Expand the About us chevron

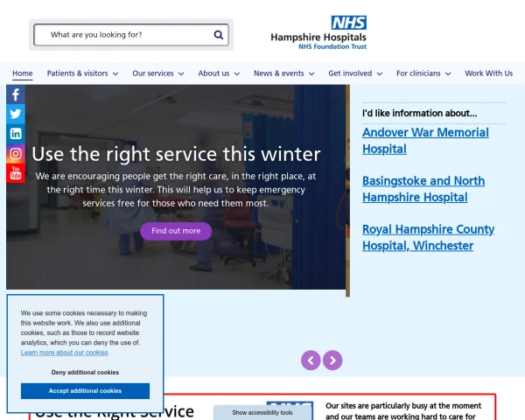click(x=237, y=73)
